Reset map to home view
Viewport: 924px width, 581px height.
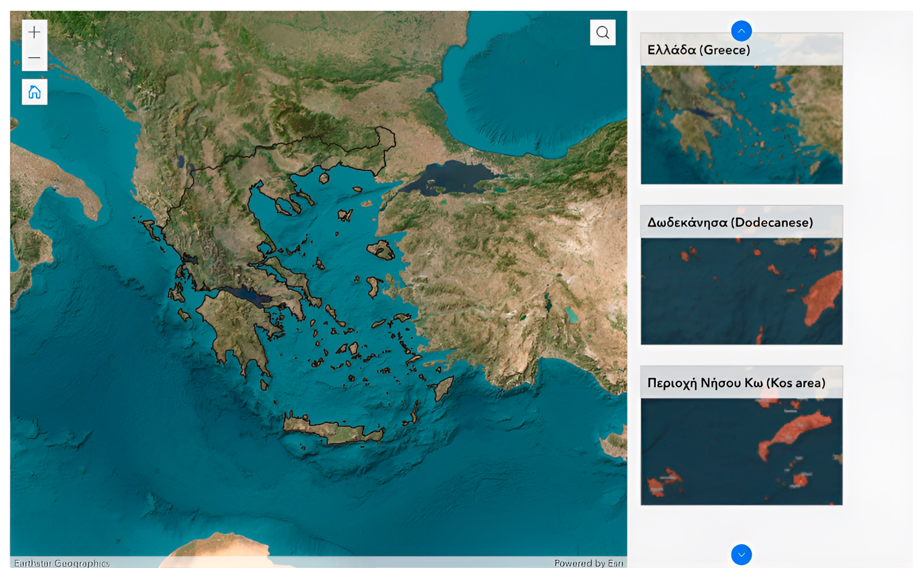[x=34, y=92]
